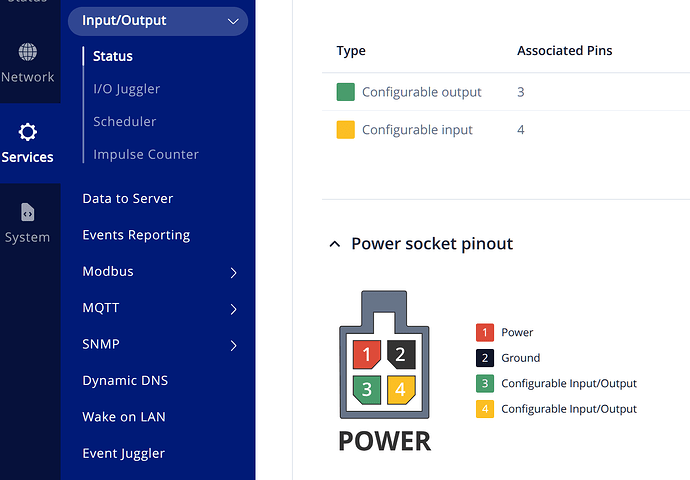Expand the Modbus submenu
The height and width of the screenshot is (480, 690).
(233, 272)
